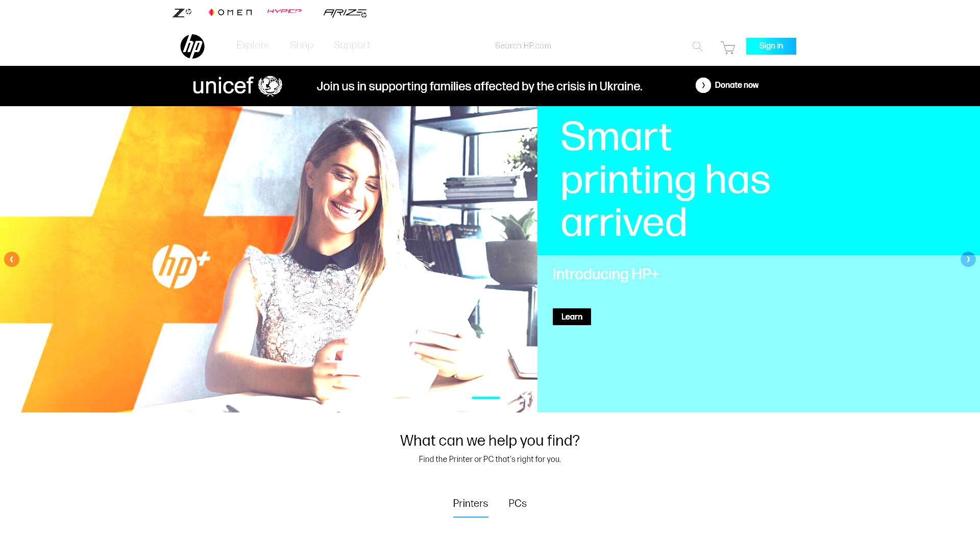Click the UNICEF logo in banner
This screenshot has width=980, height=536.
(x=237, y=86)
